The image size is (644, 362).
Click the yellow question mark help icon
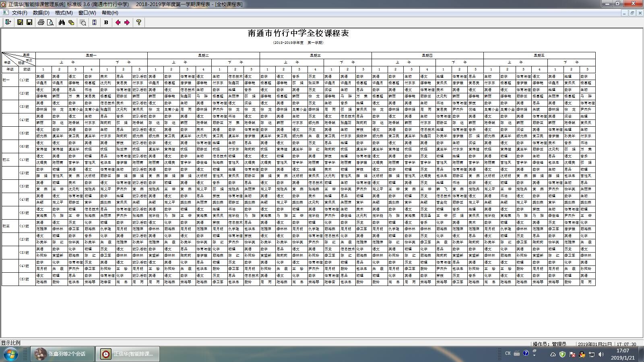point(138,23)
